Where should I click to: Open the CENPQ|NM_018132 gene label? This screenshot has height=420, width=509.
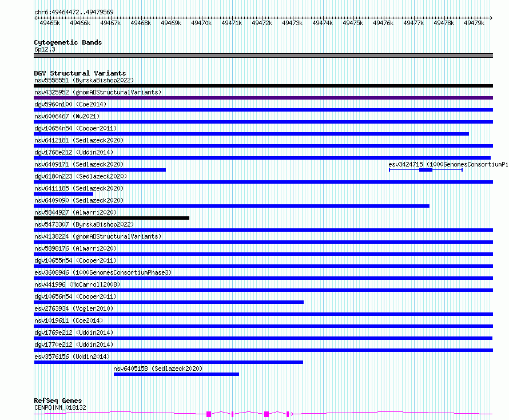click(x=61, y=407)
